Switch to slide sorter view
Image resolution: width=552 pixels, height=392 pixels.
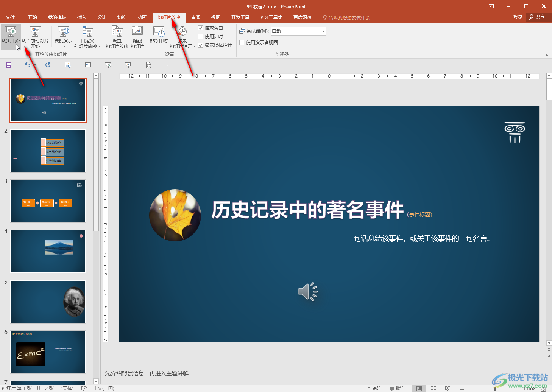(x=433, y=389)
